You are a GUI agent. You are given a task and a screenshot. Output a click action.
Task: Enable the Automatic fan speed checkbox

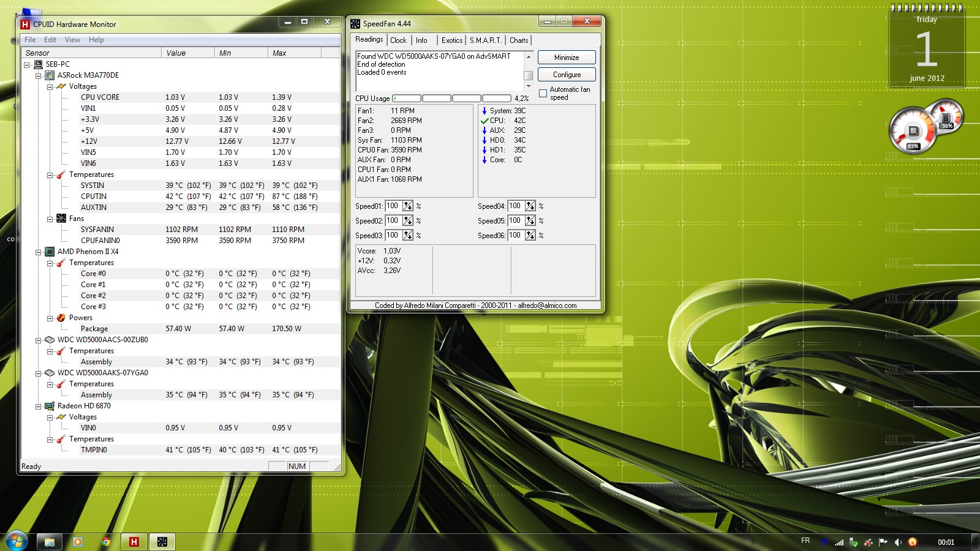(x=543, y=94)
